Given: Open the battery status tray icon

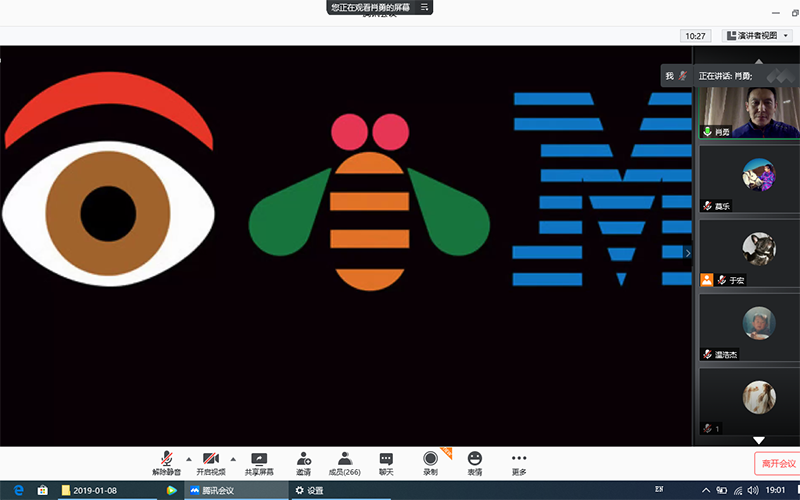Looking at the screenshot, I should [722, 491].
